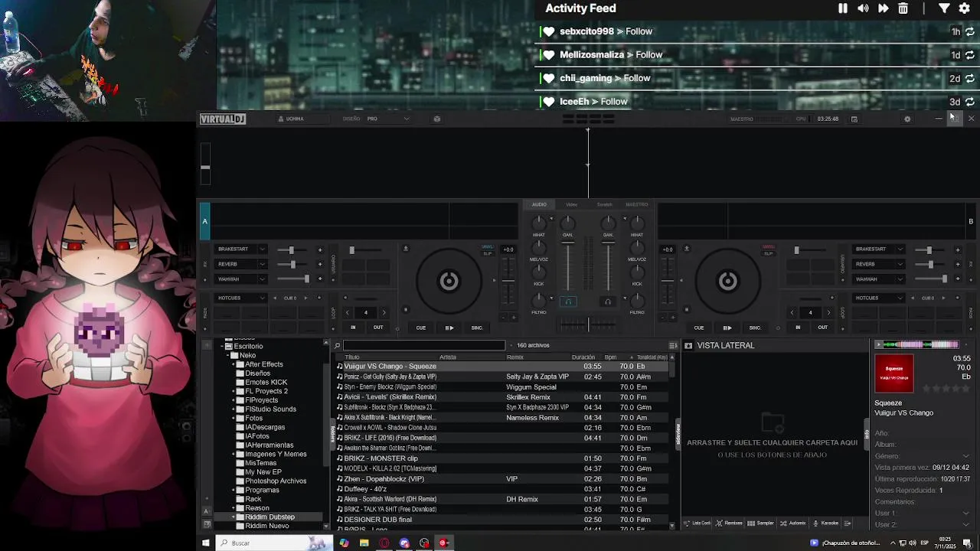Image resolution: width=980 pixels, height=551 pixels.
Task: Toggle vinyl mode on deck B
Action: (769, 246)
